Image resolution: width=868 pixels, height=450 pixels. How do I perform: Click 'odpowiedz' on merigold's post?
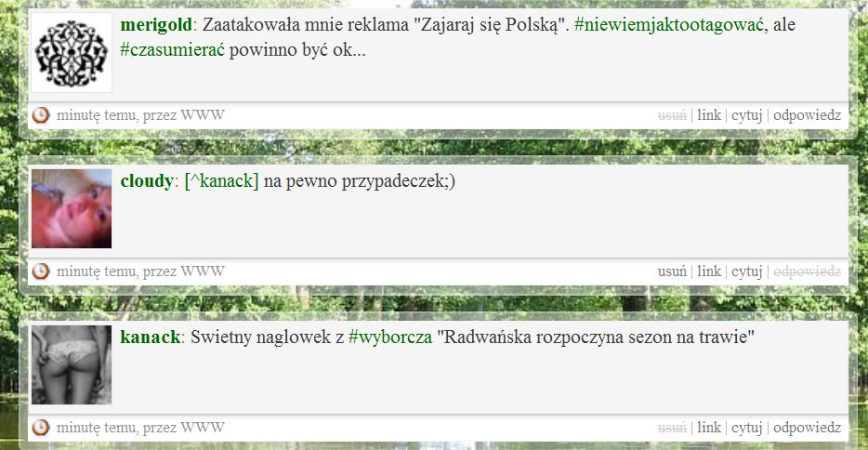click(807, 115)
